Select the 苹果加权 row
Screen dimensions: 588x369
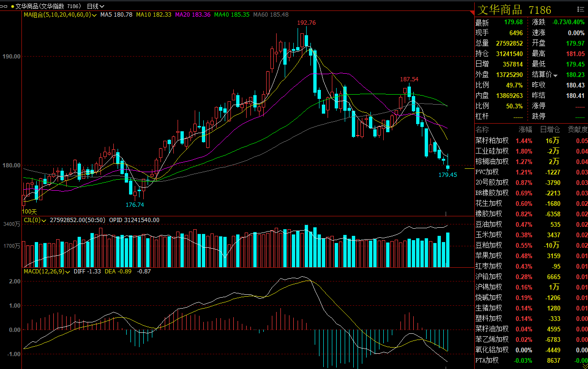point(531,256)
